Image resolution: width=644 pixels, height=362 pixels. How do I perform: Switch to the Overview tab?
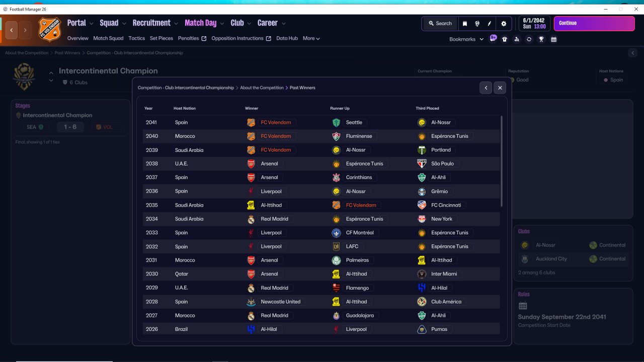pos(78,38)
